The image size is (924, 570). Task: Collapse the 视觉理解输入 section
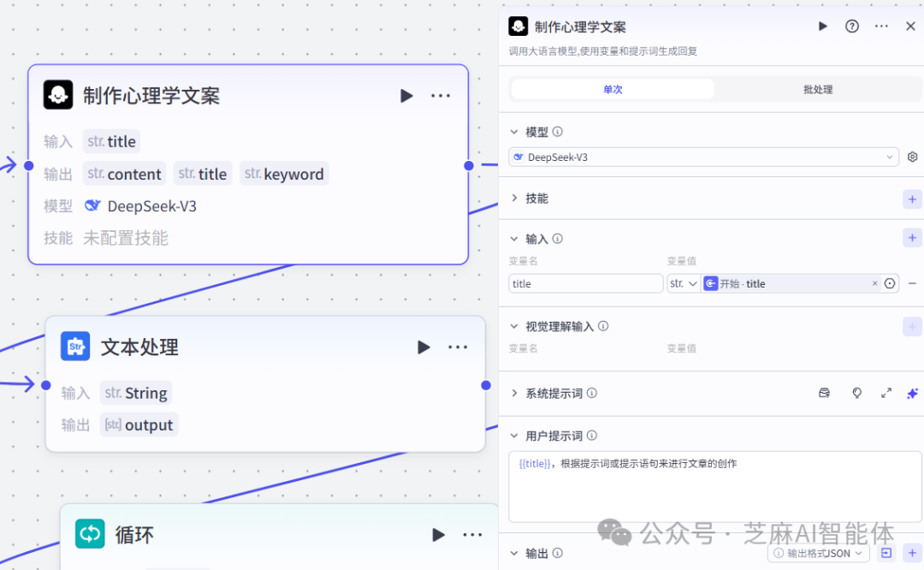514,326
